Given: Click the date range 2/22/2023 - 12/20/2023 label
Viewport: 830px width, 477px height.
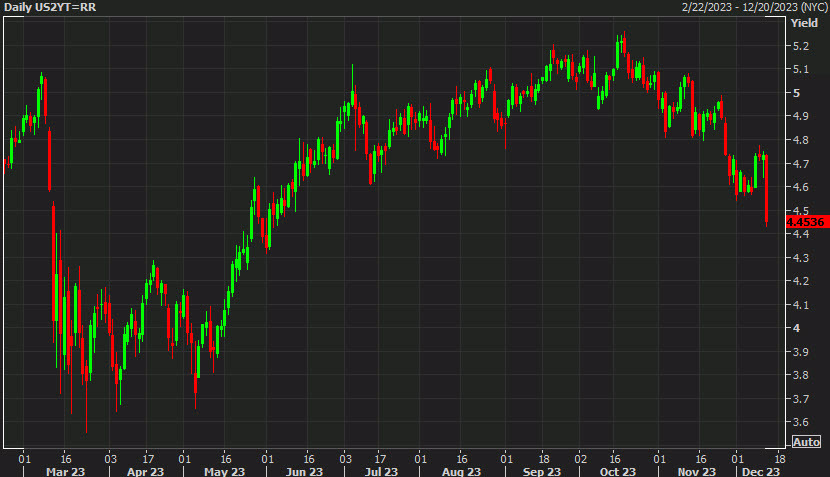Looking at the screenshot, I should [x=754, y=7].
